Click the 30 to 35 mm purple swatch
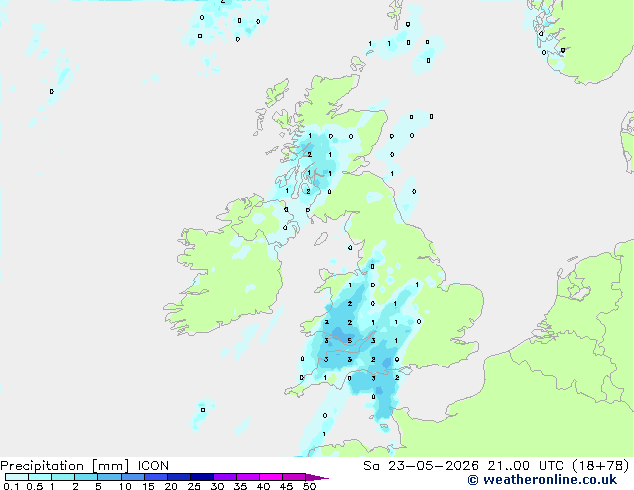This screenshot has height=490, width=634. [x=225, y=477]
